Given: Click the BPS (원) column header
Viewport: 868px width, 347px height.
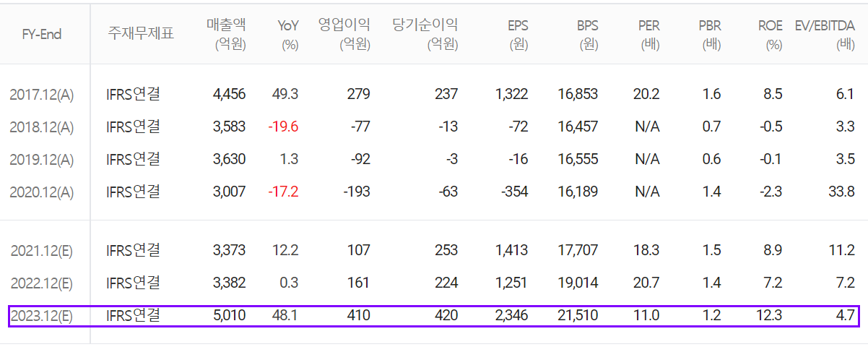Looking at the screenshot, I should point(587,34).
